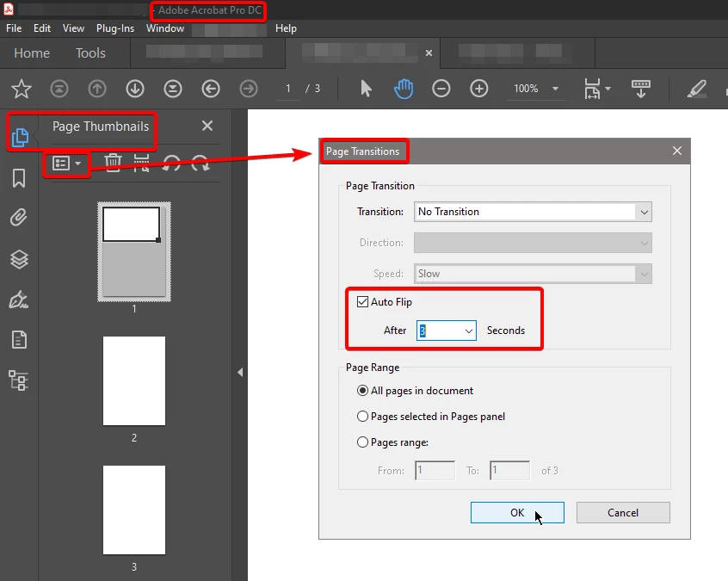Open the Help menu

pyautogui.click(x=286, y=28)
